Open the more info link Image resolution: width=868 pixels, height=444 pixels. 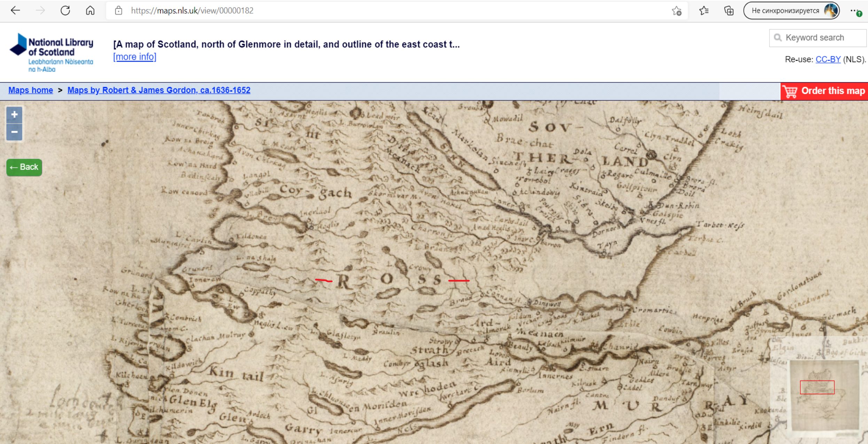pos(135,57)
